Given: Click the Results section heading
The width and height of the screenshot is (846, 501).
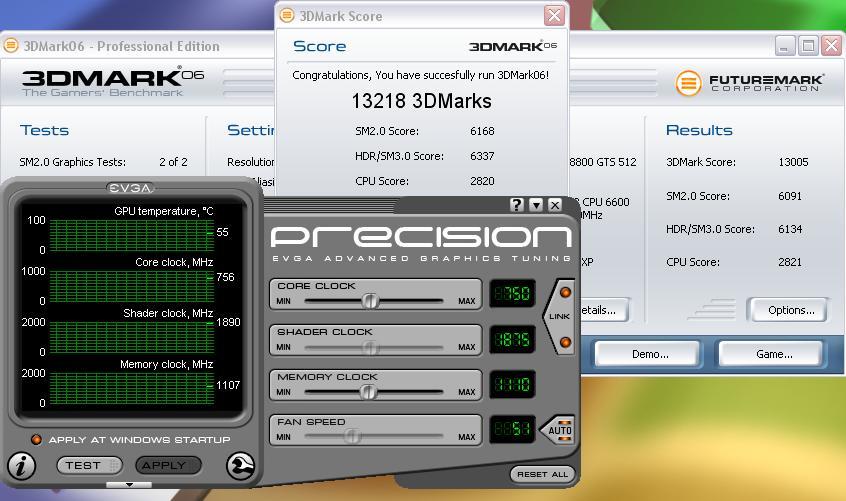Looking at the screenshot, I should [x=699, y=130].
